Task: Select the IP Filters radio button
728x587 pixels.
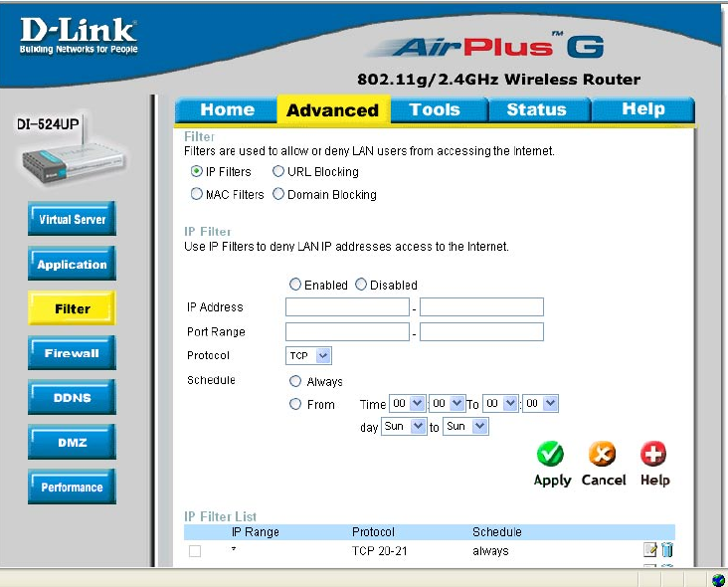Action: pyautogui.click(x=196, y=171)
